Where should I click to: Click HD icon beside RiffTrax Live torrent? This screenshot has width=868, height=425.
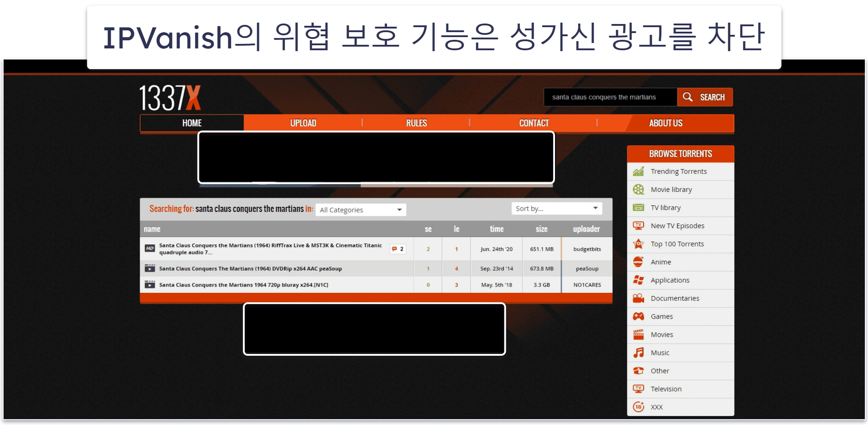[x=150, y=248]
